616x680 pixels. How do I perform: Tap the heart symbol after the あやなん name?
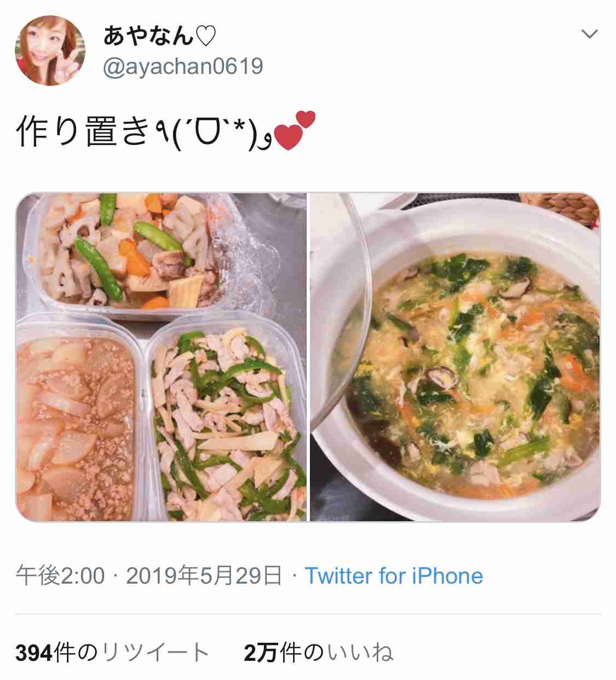click(x=206, y=37)
